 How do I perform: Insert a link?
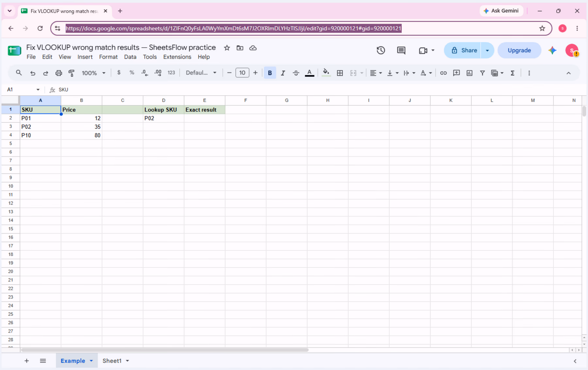click(x=443, y=73)
